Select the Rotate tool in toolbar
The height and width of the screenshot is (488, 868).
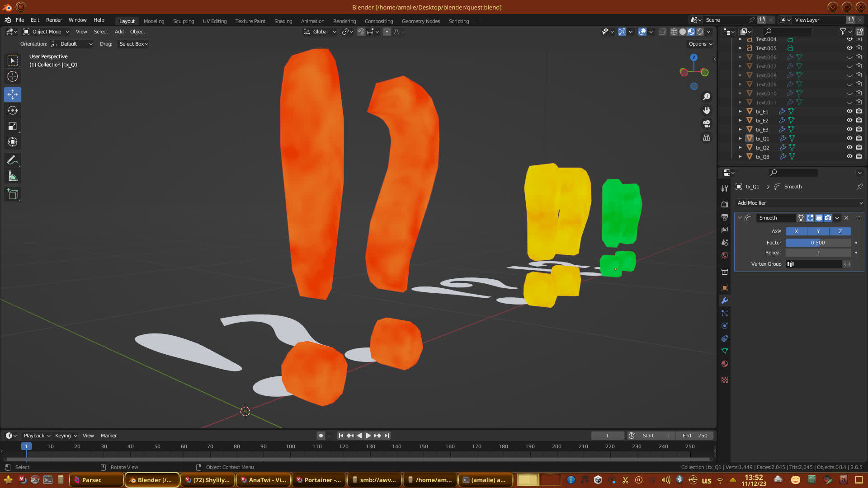(x=13, y=111)
